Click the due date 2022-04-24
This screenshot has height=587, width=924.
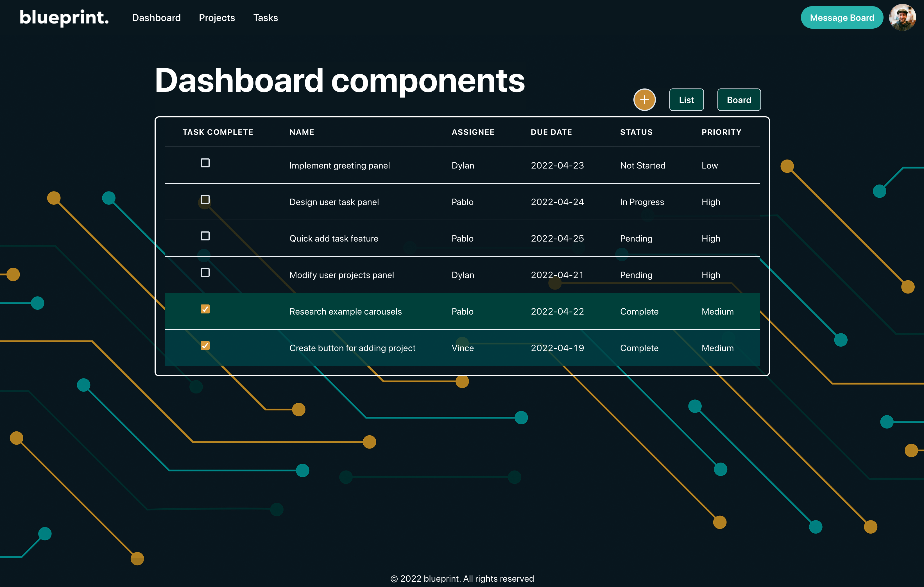tap(557, 202)
